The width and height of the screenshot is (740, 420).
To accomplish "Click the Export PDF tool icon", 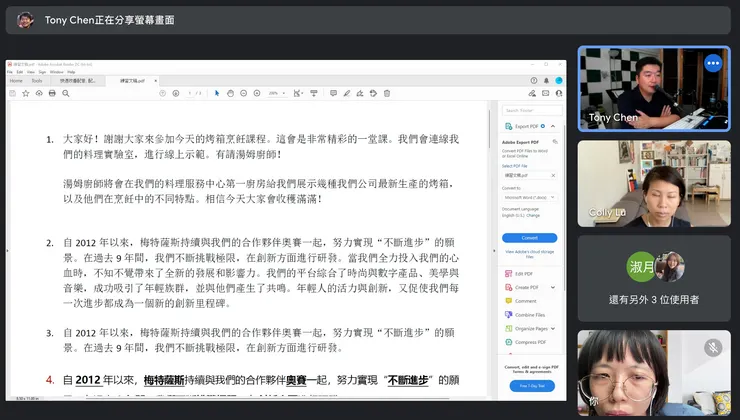I will (x=508, y=126).
